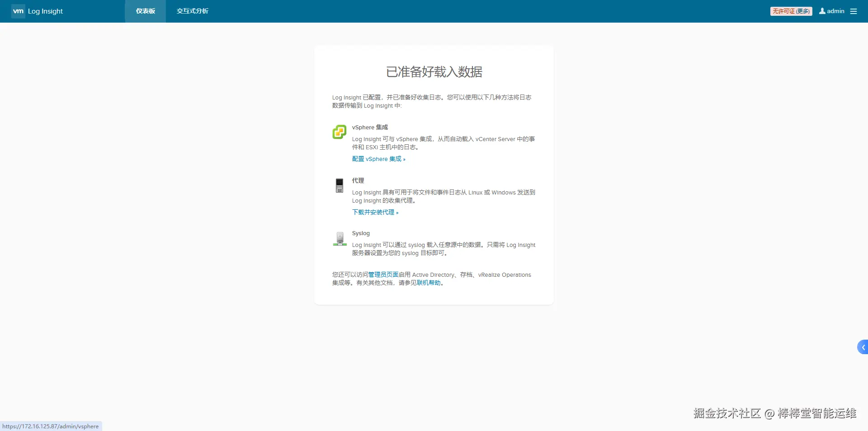Click the 已准备好载入数据 heading
The image size is (868, 431).
tap(434, 72)
